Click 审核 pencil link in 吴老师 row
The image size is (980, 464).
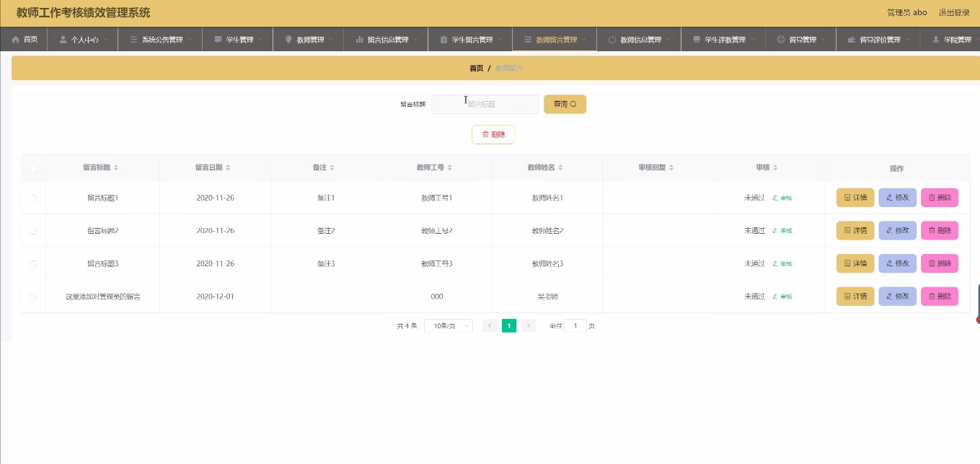coord(782,297)
